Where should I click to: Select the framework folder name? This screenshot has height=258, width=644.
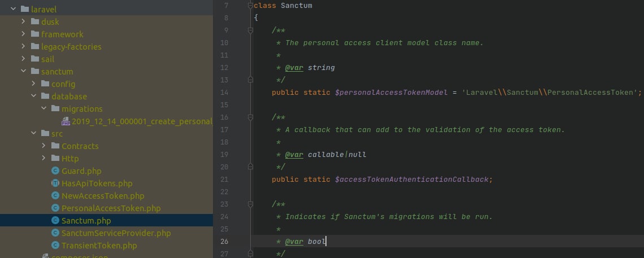[x=62, y=34]
